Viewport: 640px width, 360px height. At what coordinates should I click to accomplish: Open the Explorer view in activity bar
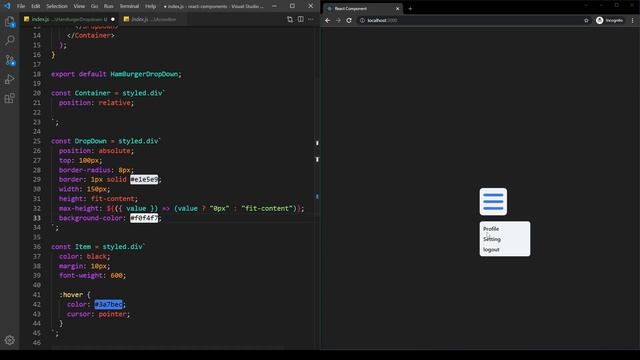(x=9, y=22)
